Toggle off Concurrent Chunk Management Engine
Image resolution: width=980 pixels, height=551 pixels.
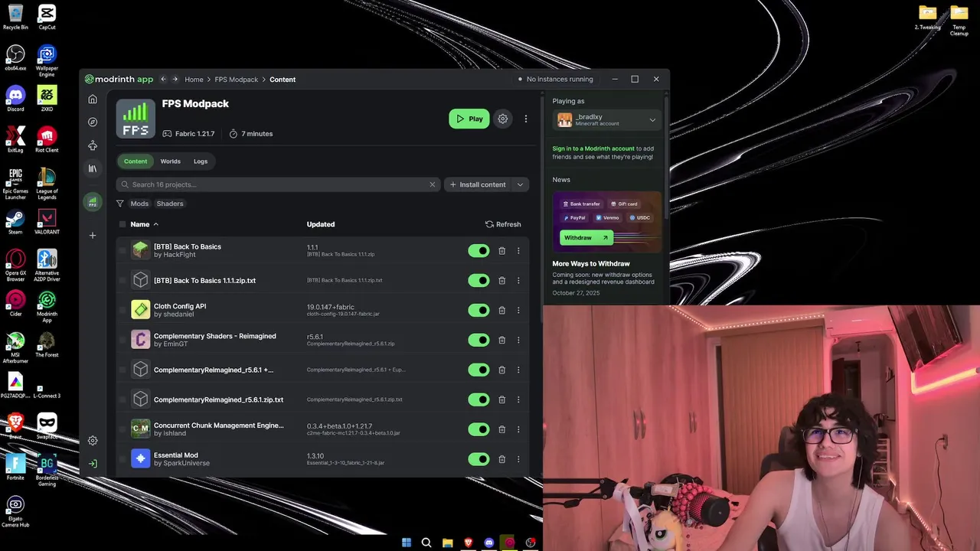pos(479,429)
